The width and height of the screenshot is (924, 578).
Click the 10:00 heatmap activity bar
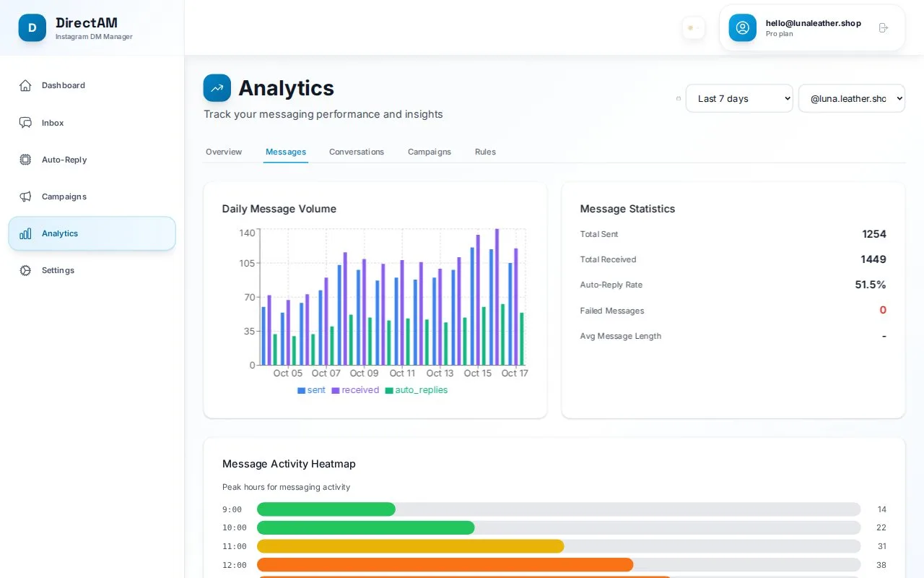pyautogui.click(x=559, y=528)
